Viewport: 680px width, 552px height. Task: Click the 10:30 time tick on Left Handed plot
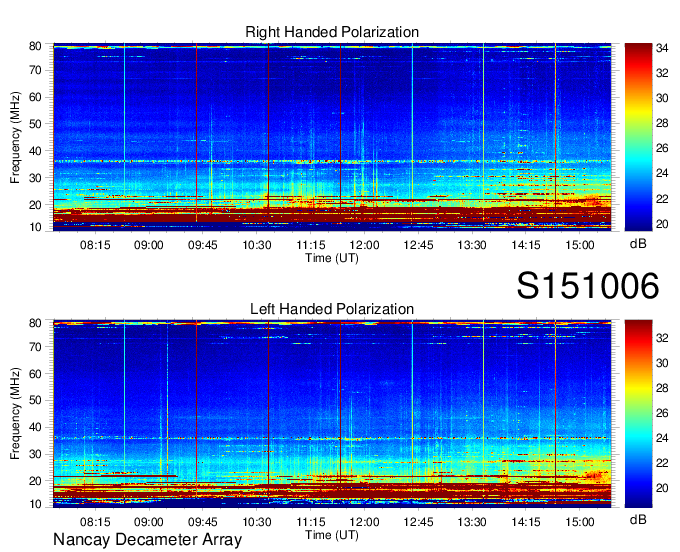pos(257,522)
